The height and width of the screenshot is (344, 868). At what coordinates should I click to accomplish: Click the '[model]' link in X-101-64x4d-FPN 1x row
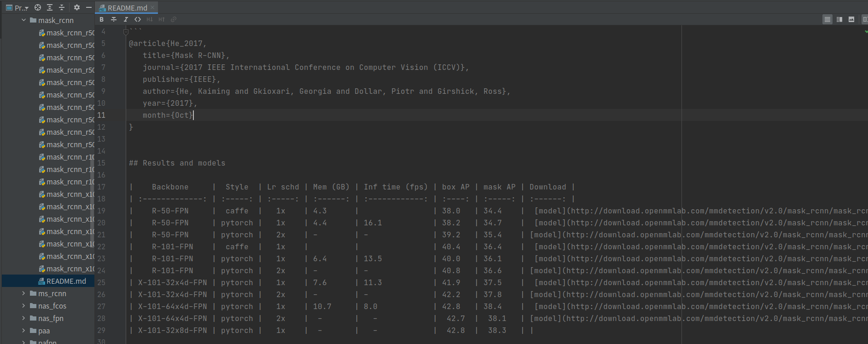pyautogui.click(x=550, y=306)
